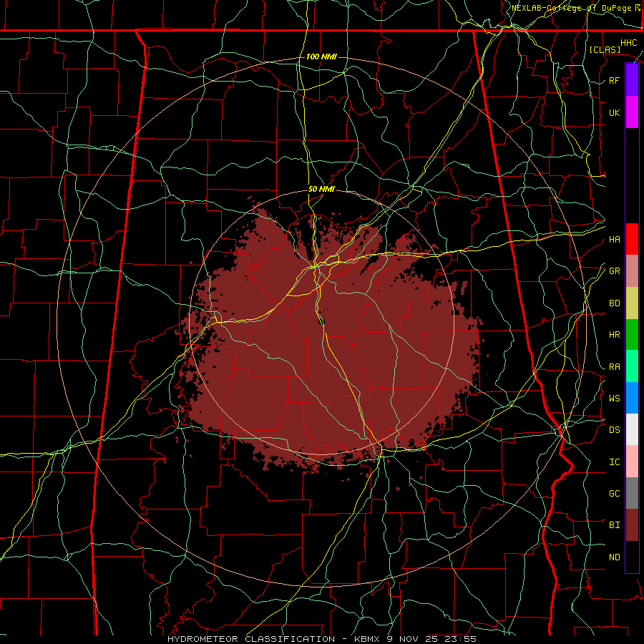Click the GR legend label
Image resolution: width=644 pixels, height=644 pixels.
[x=614, y=271]
